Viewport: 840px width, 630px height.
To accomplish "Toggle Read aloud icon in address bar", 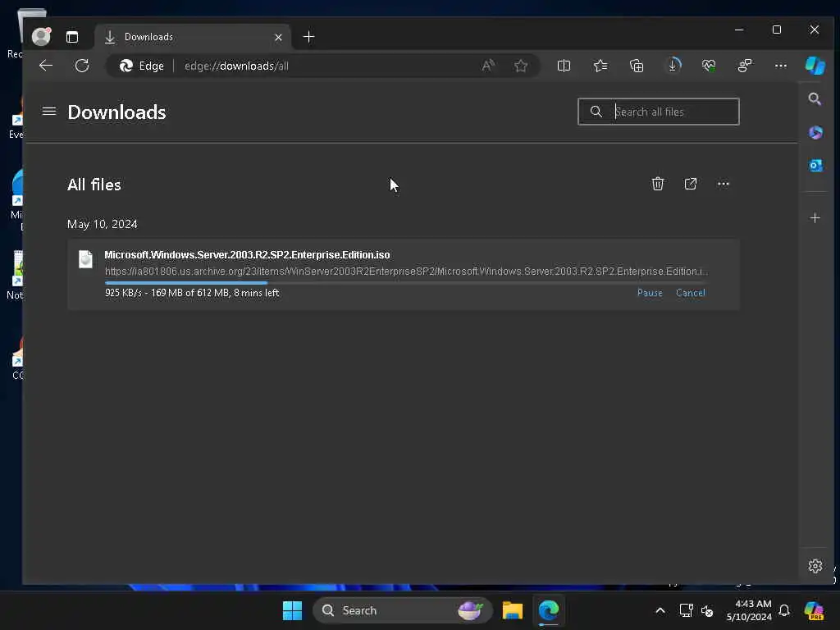I will tap(488, 66).
